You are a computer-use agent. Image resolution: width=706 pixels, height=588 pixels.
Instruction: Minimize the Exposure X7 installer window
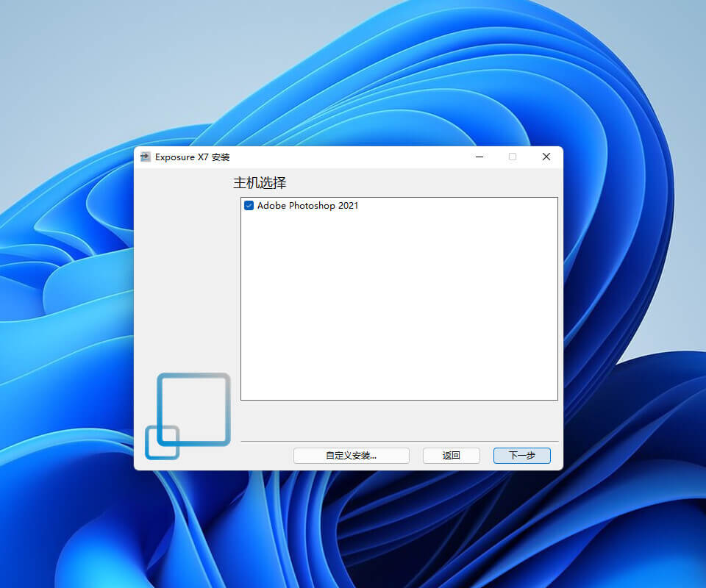point(479,157)
